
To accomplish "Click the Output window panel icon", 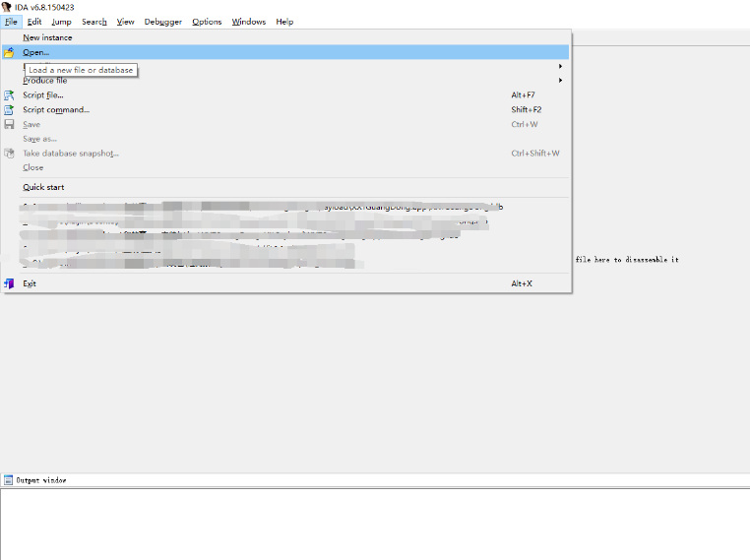I will 8,479.
